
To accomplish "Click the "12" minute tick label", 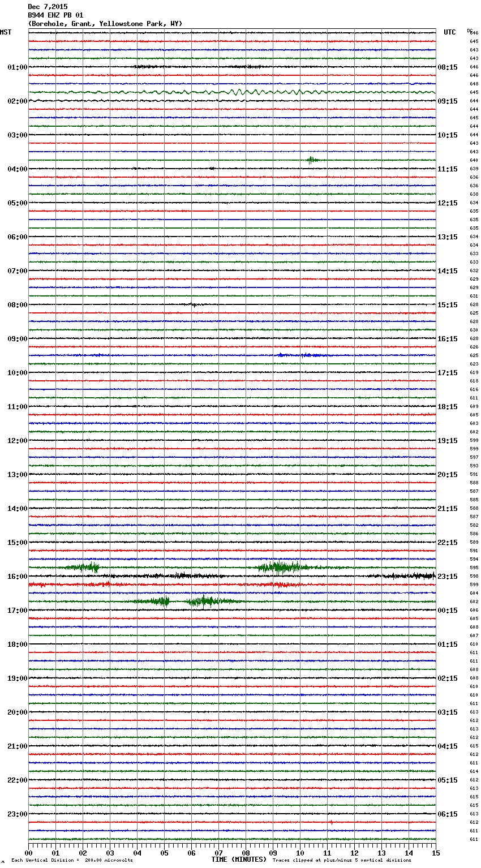I will point(354,853).
